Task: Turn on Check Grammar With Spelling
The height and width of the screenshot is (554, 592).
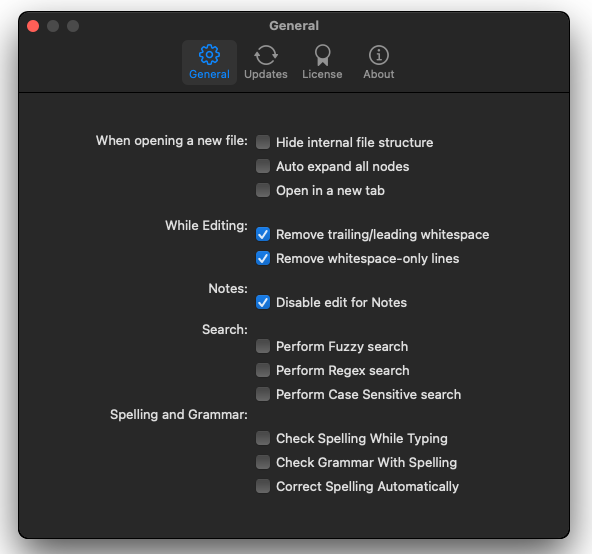Action: click(263, 462)
